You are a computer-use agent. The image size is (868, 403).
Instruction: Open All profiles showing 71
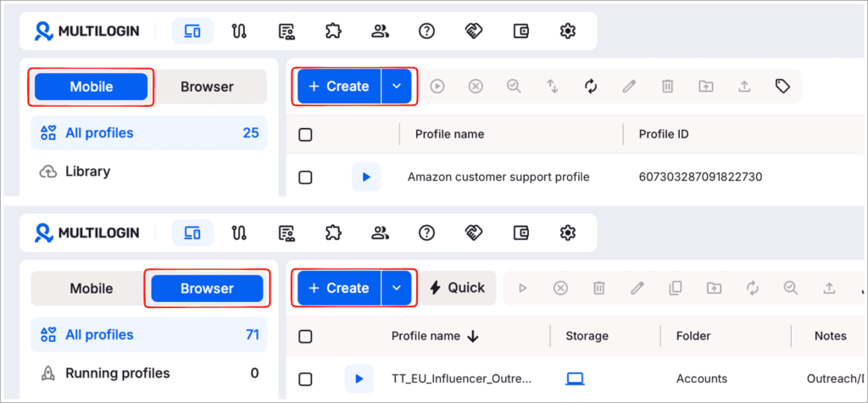(x=149, y=335)
